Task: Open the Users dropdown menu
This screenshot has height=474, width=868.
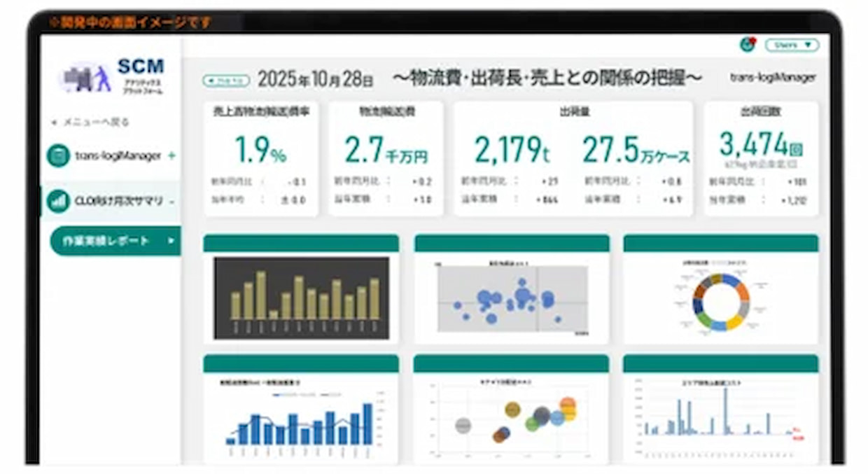Action: pyautogui.click(x=792, y=45)
